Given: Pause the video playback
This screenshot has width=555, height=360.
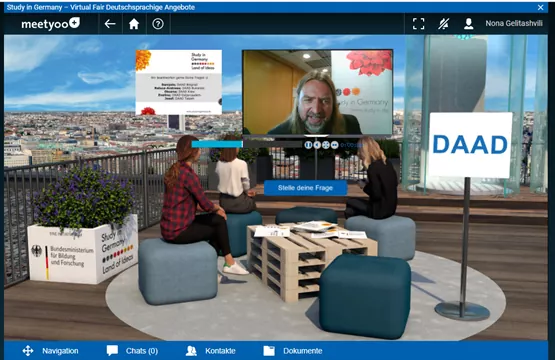Looking at the screenshot, I should 308,145.
